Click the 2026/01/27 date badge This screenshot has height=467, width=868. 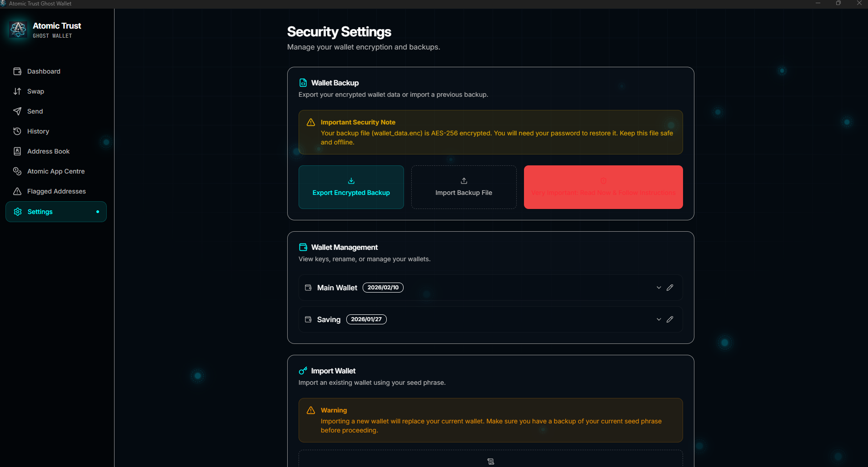366,319
